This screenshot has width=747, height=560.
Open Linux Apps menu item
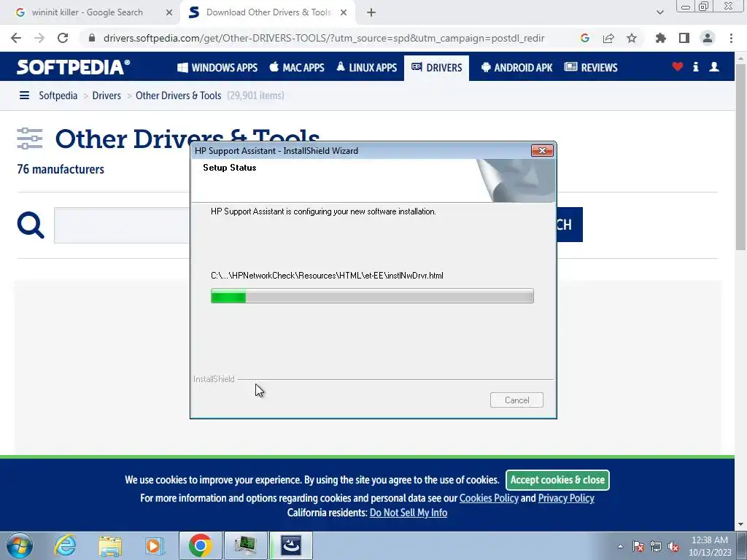click(x=366, y=68)
